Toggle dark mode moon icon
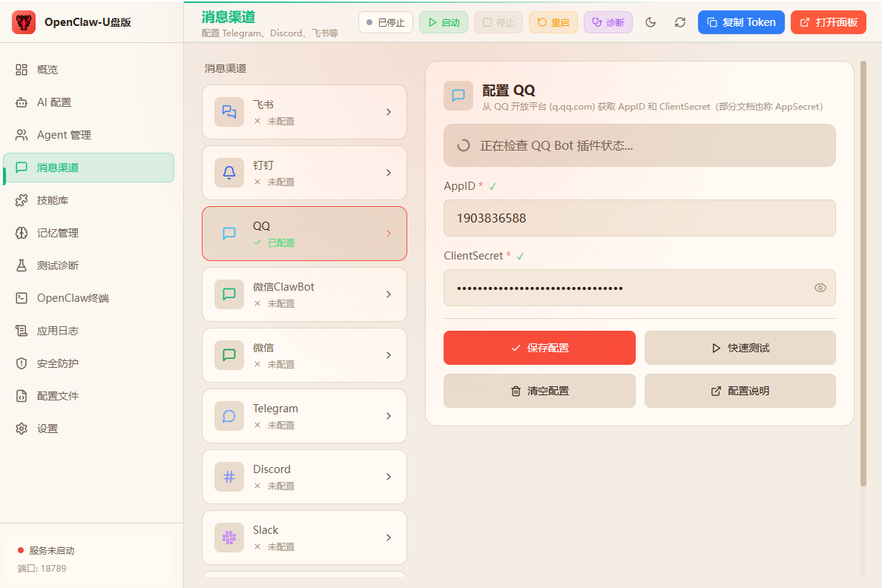 click(x=651, y=22)
